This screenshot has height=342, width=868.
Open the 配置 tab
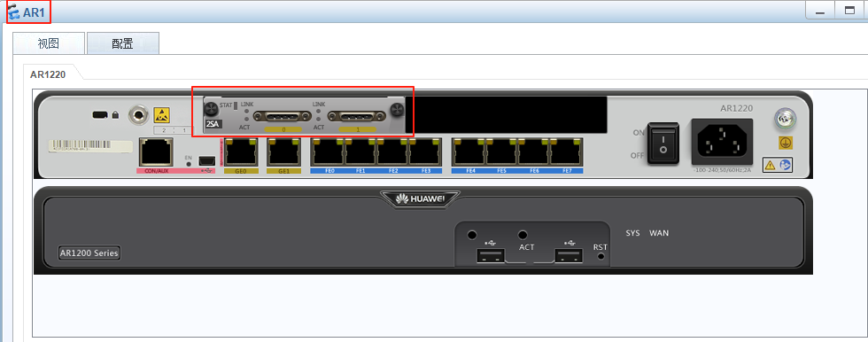pos(123,43)
